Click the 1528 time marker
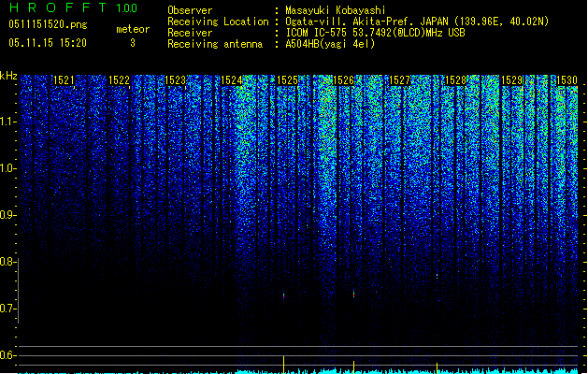Viewport: 588px width, 374px height. 456,80
